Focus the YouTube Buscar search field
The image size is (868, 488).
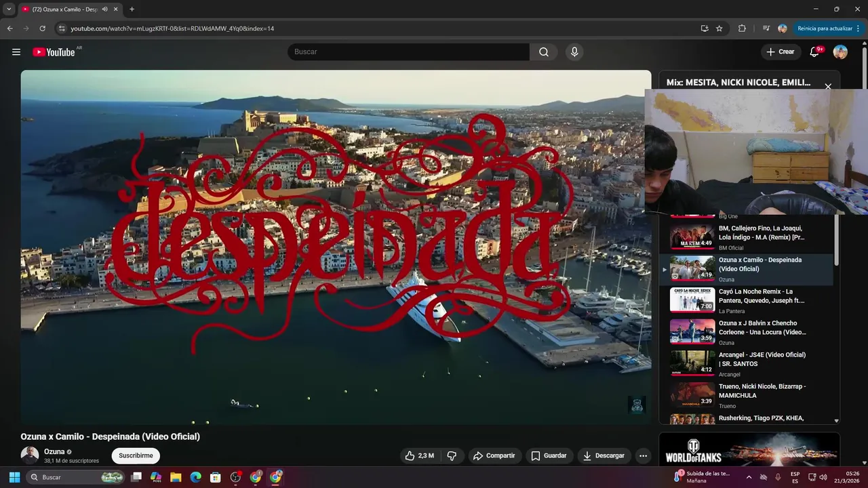point(408,52)
